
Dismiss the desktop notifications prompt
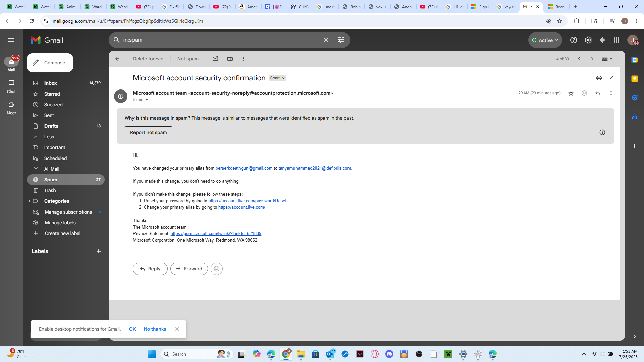[177, 329]
